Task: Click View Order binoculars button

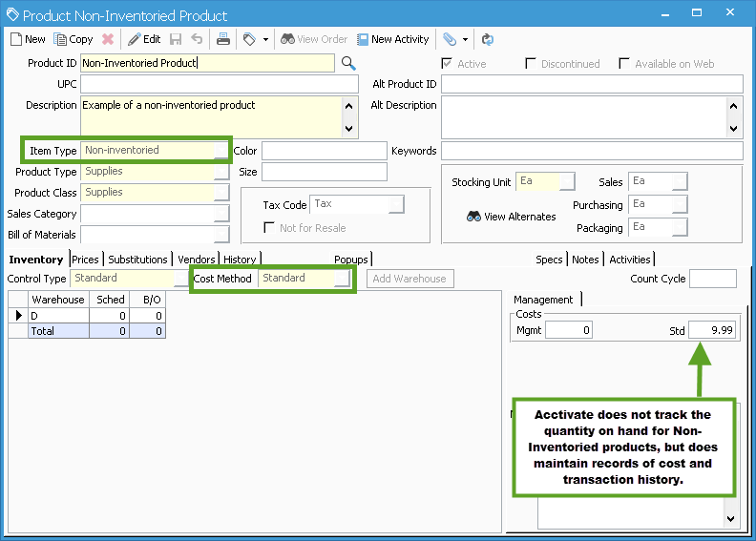Action: click(314, 39)
